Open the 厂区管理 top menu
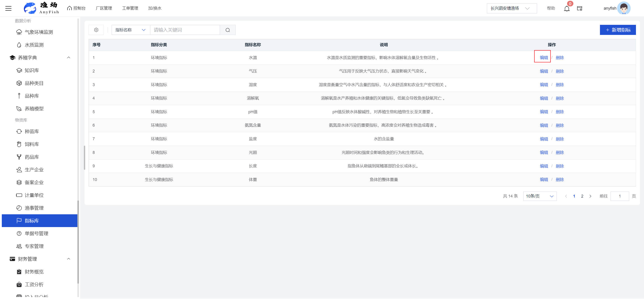This screenshot has width=644, height=302. click(104, 8)
